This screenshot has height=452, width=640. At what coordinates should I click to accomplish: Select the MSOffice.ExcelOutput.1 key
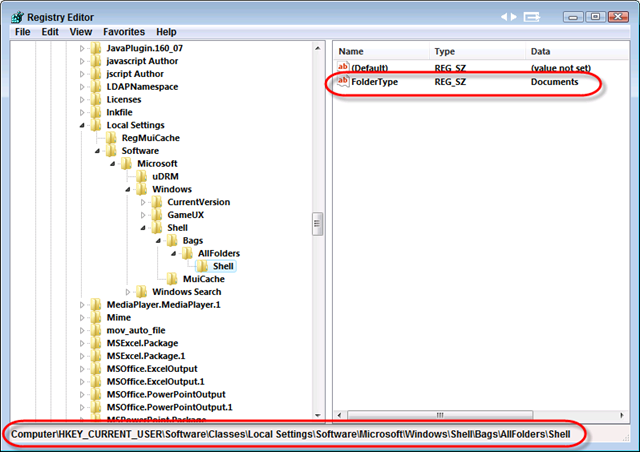point(156,382)
